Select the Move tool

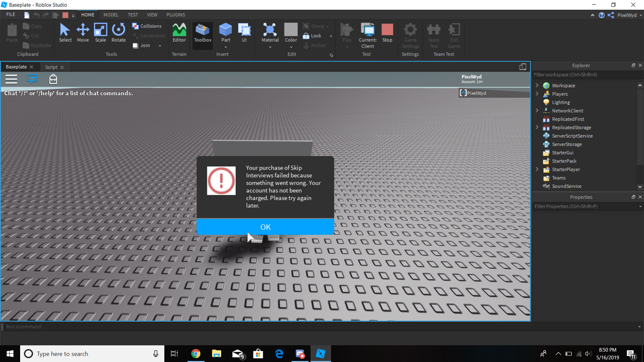(x=83, y=33)
